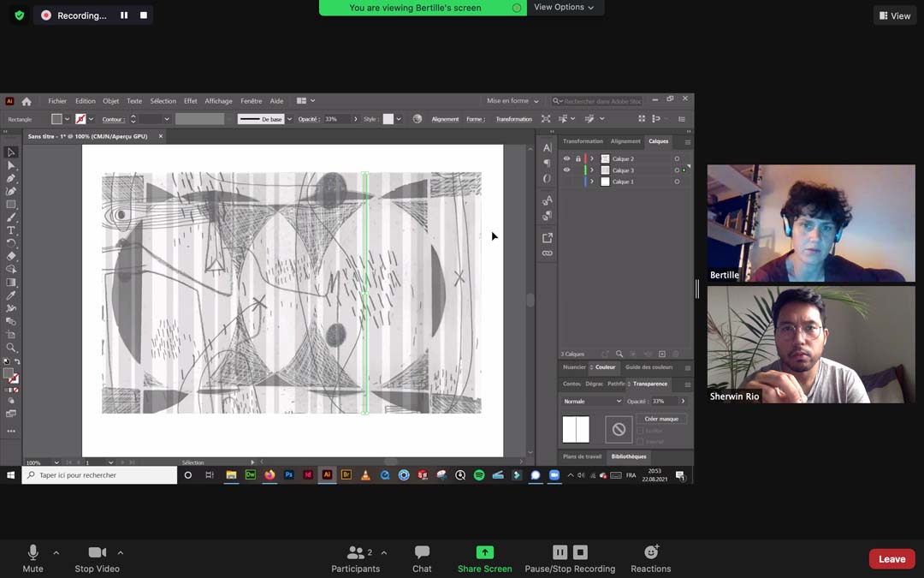Hide the Calque 3 layer
Image resolution: width=924 pixels, height=578 pixels.
point(566,170)
